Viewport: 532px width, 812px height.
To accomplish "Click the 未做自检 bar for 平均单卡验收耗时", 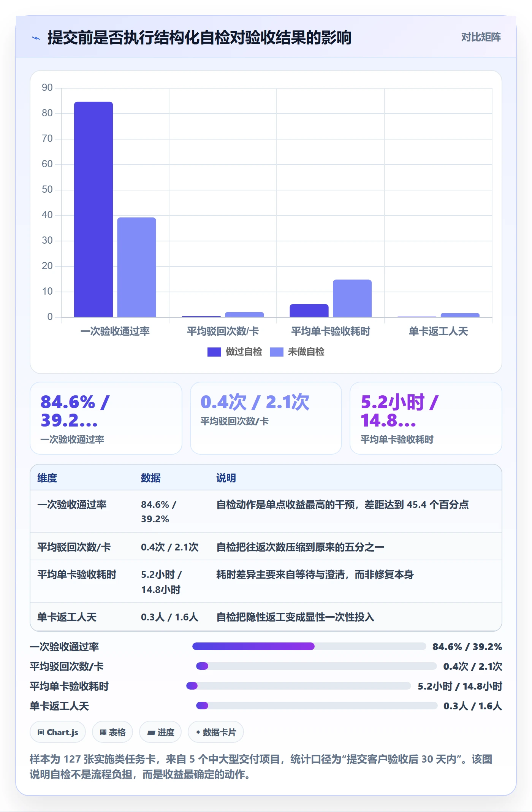I will point(352,298).
